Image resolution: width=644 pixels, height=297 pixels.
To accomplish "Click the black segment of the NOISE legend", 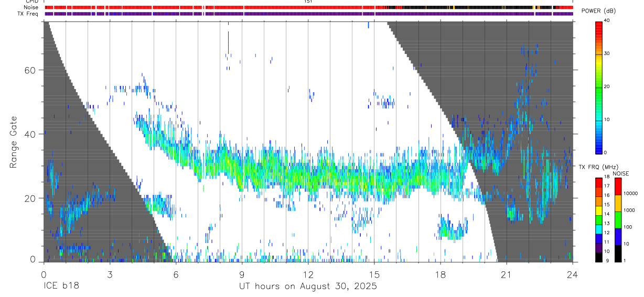I will (618, 253).
